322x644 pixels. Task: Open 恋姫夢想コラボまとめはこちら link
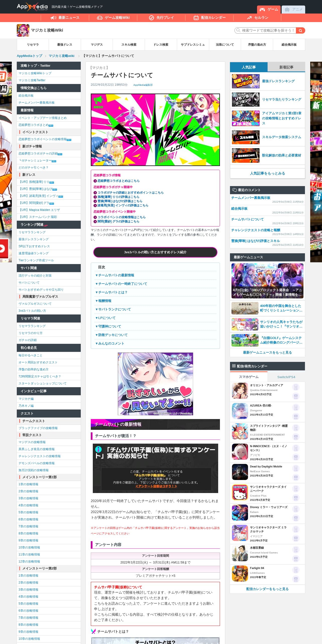tap(118, 181)
